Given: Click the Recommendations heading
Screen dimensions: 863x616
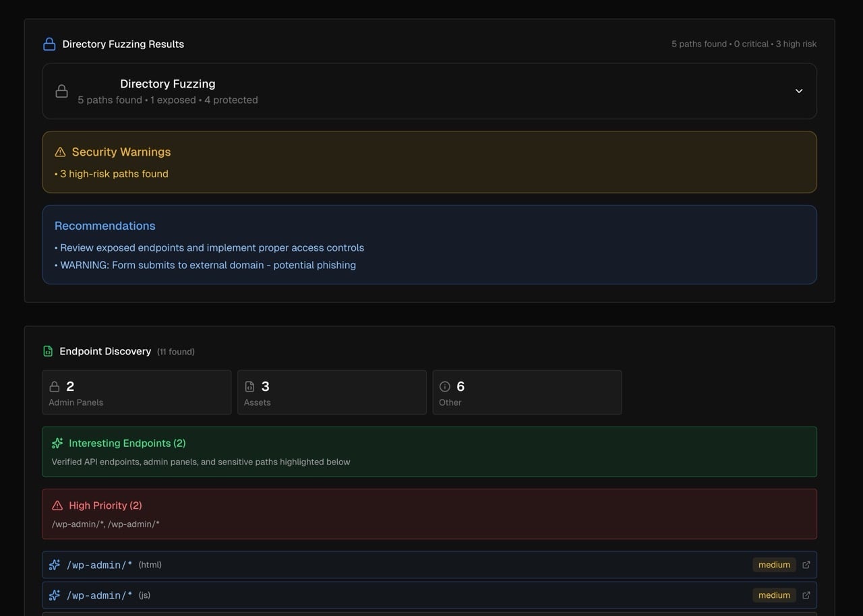Looking at the screenshot, I should [105, 226].
